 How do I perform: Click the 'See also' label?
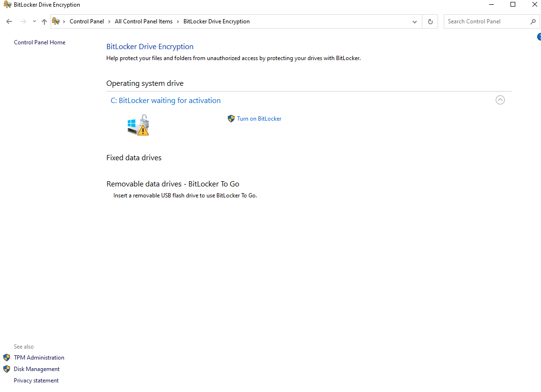pos(24,346)
